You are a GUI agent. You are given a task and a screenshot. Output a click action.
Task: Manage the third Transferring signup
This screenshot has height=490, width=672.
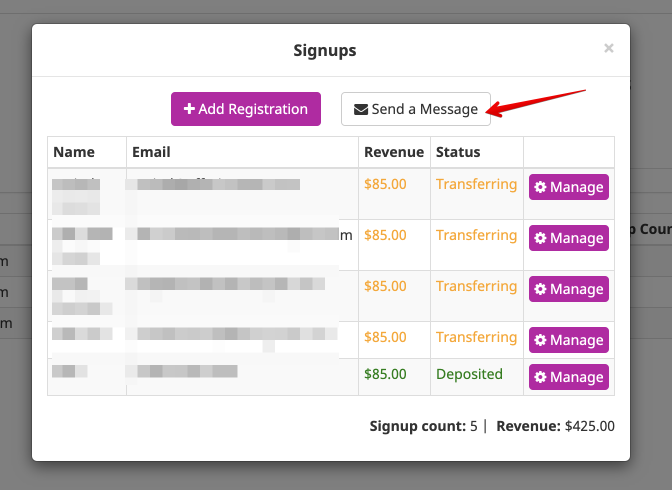(x=569, y=289)
